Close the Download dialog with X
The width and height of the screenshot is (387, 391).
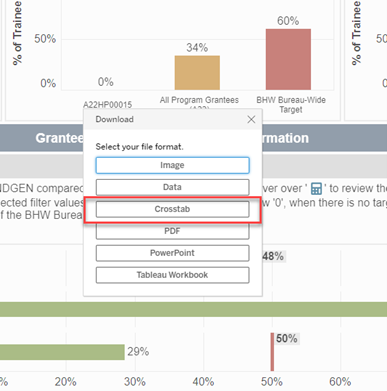coord(251,119)
